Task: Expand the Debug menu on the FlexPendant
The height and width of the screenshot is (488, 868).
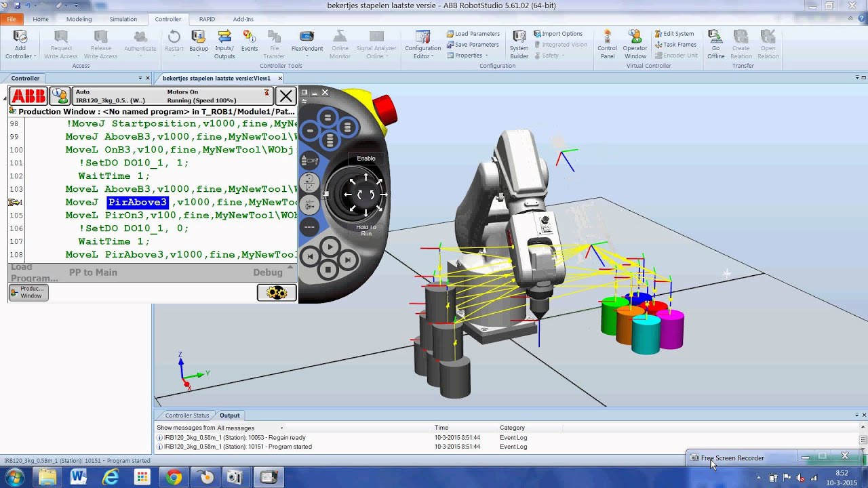Action: point(273,272)
